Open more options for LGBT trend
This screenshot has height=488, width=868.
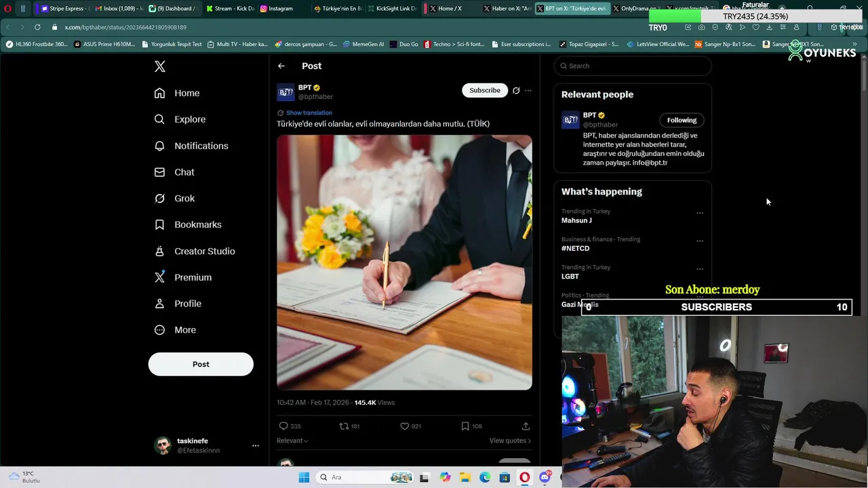[x=700, y=269]
